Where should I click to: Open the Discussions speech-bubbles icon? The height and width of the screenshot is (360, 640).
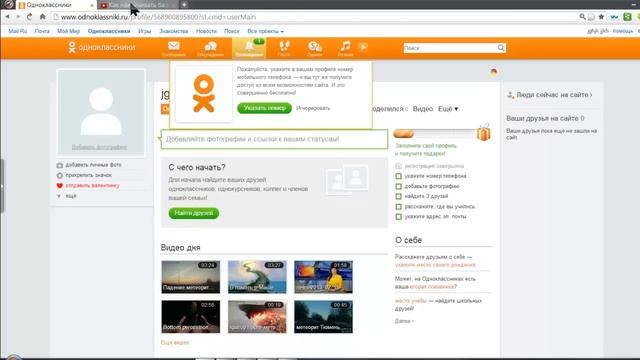tap(210, 48)
